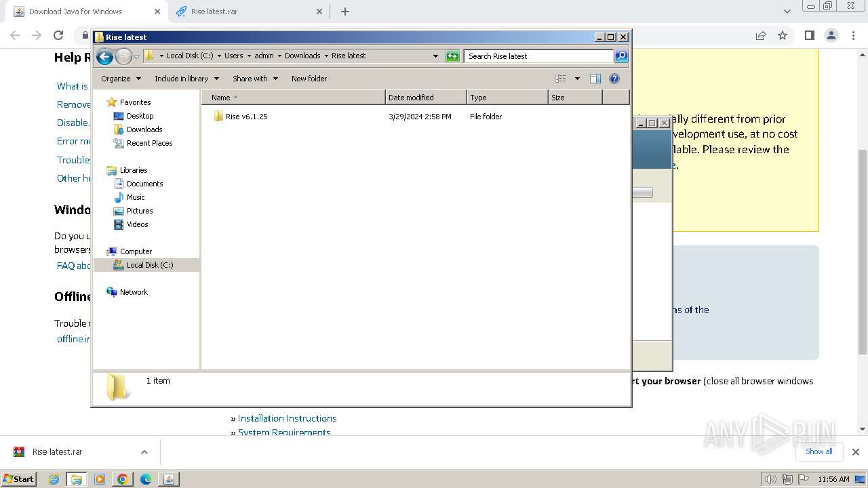Open the view options dropdown arrow
The height and width of the screenshot is (488, 868).
[x=577, y=79]
